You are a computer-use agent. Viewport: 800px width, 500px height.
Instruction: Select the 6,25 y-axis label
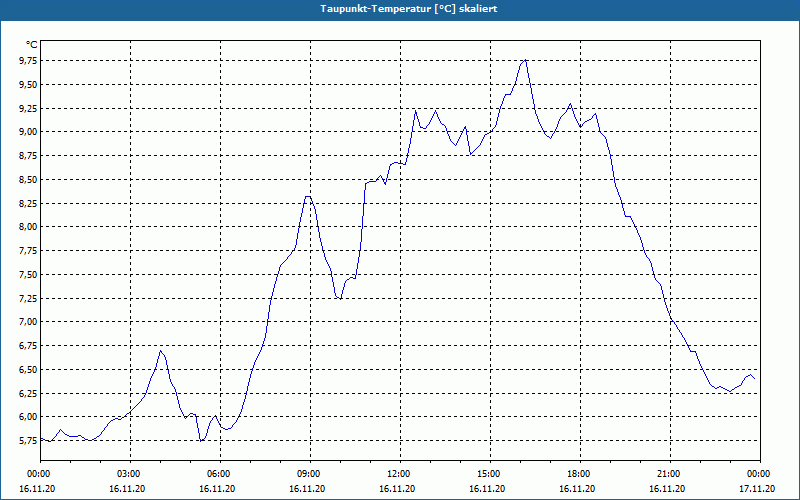click(28, 393)
